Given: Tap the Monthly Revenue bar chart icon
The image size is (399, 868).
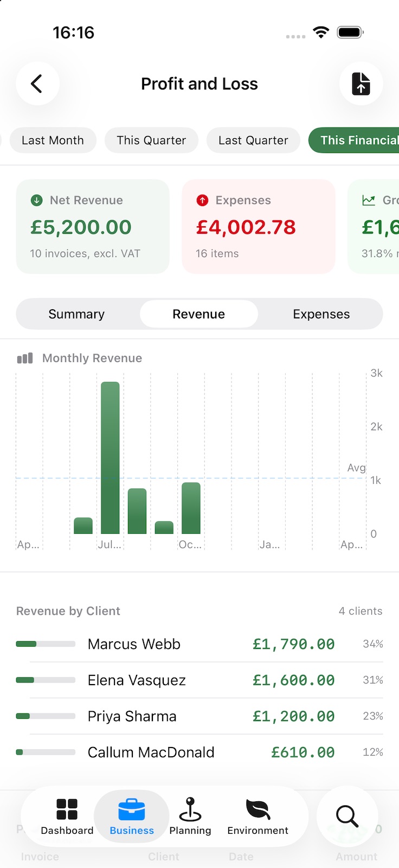Looking at the screenshot, I should pos(25,358).
